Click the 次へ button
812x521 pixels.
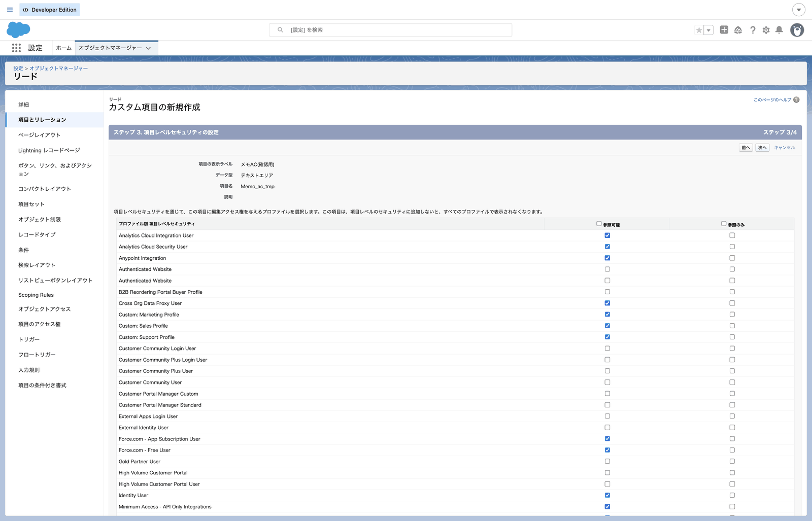(762, 148)
